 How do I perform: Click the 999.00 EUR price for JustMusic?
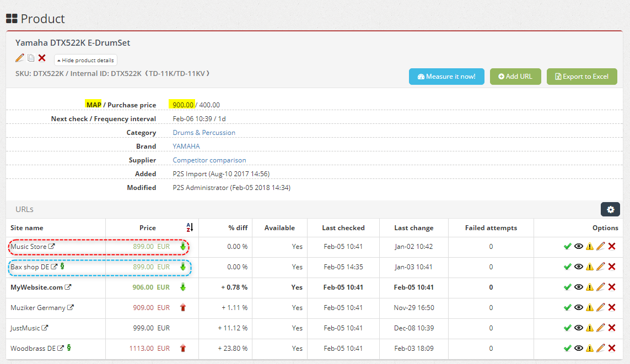pyautogui.click(x=152, y=328)
